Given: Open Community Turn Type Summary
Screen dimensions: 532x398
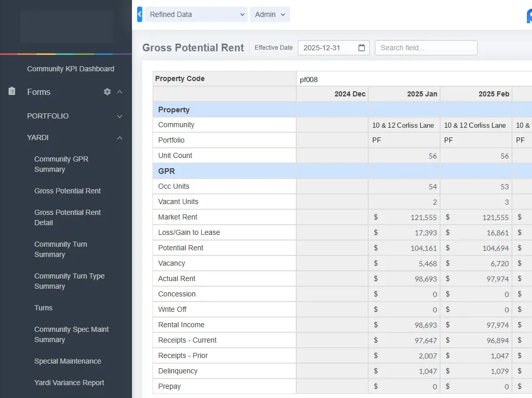Looking at the screenshot, I should [69, 281].
